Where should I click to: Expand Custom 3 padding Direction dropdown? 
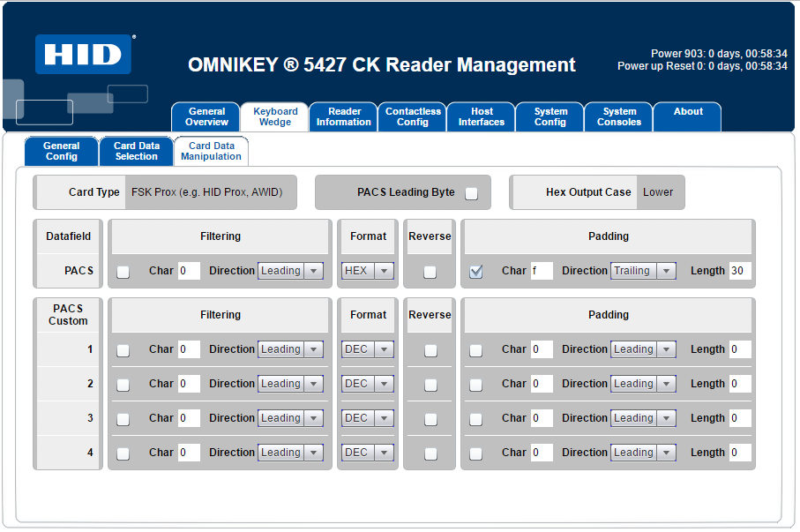tap(643, 417)
